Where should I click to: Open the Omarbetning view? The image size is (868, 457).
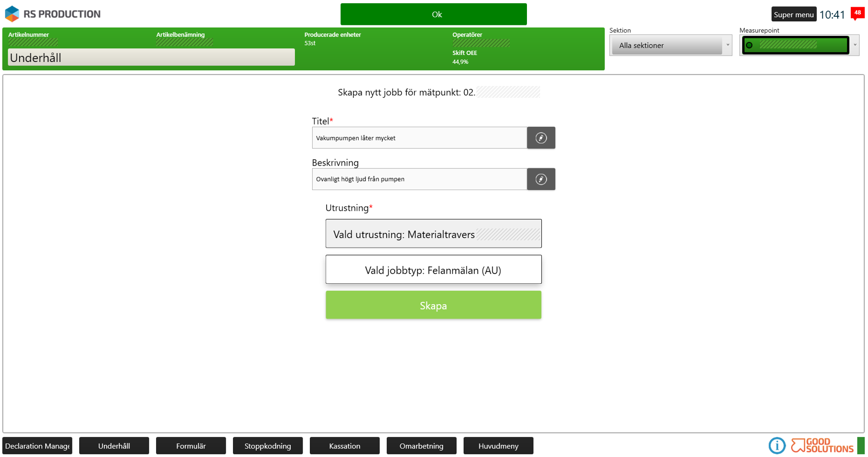(x=422, y=446)
